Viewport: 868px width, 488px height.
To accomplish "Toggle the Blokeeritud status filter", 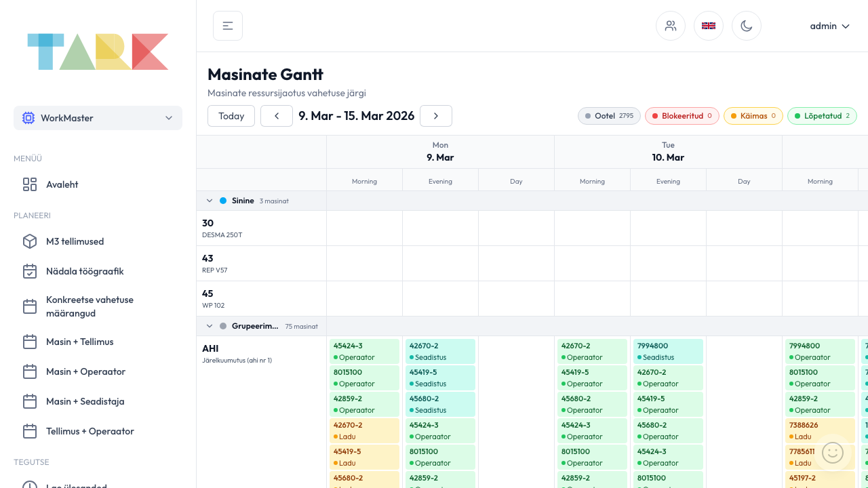I will coord(682,116).
